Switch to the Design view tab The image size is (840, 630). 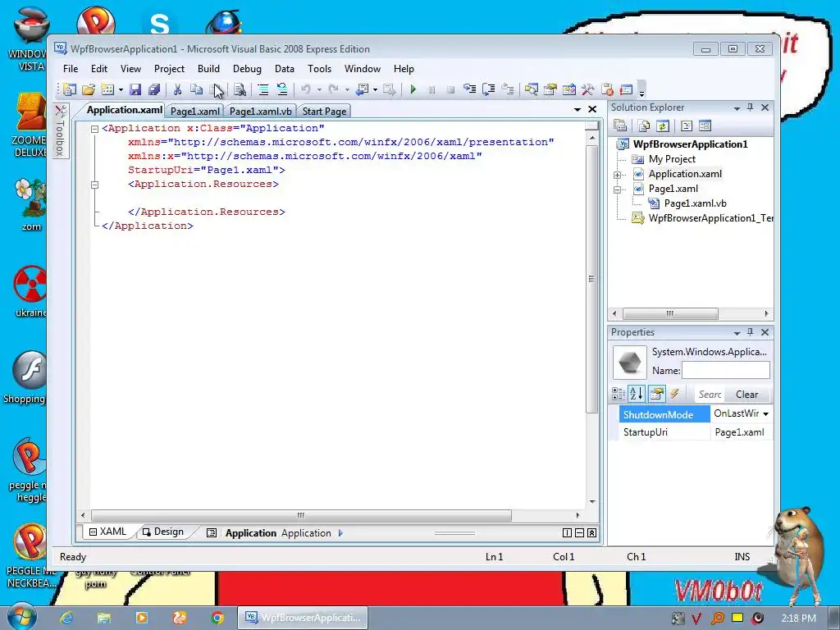coord(163,532)
